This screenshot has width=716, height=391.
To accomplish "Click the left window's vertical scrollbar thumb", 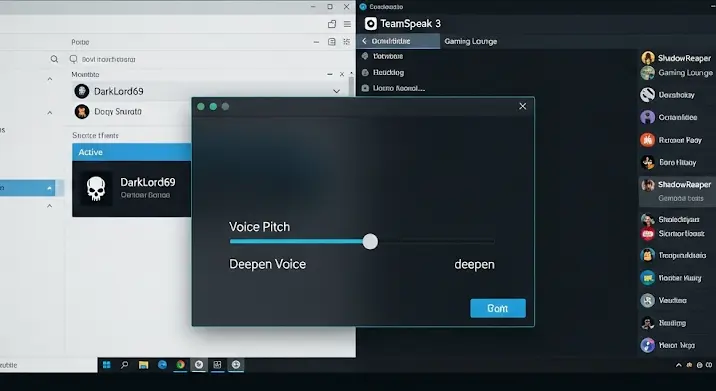I will (x=351, y=86).
